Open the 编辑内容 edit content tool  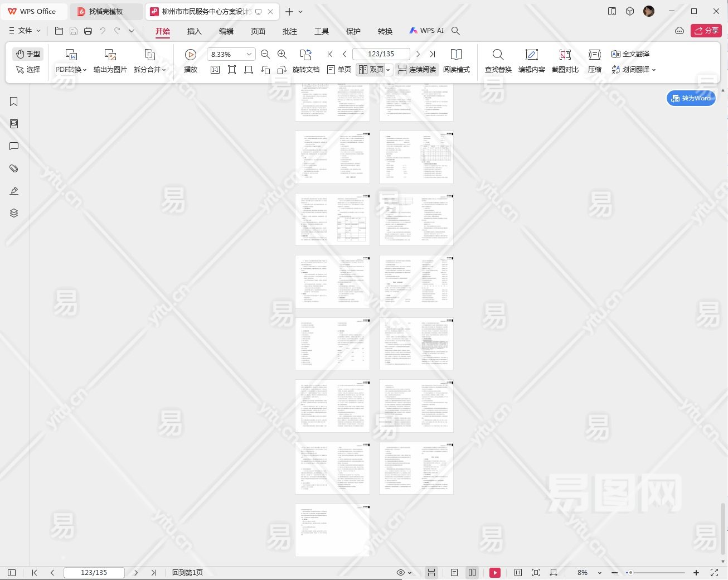pyautogui.click(x=531, y=55)
